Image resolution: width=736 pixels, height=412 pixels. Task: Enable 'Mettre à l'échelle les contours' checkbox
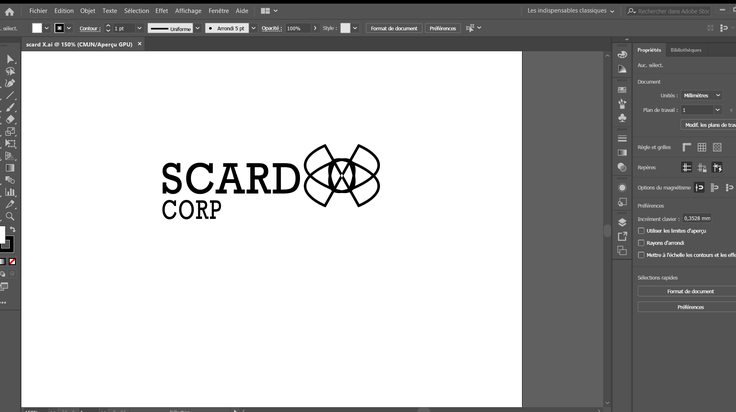[x=641, y=255]
